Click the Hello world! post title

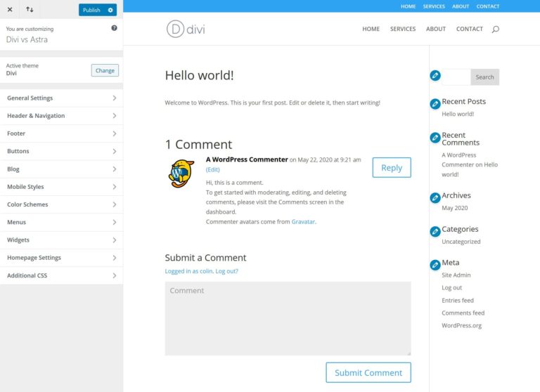199,75
